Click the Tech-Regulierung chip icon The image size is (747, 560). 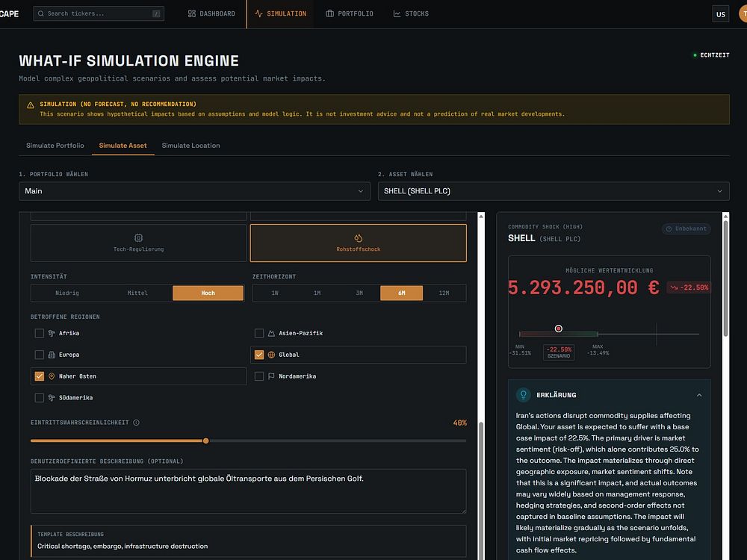139,237
